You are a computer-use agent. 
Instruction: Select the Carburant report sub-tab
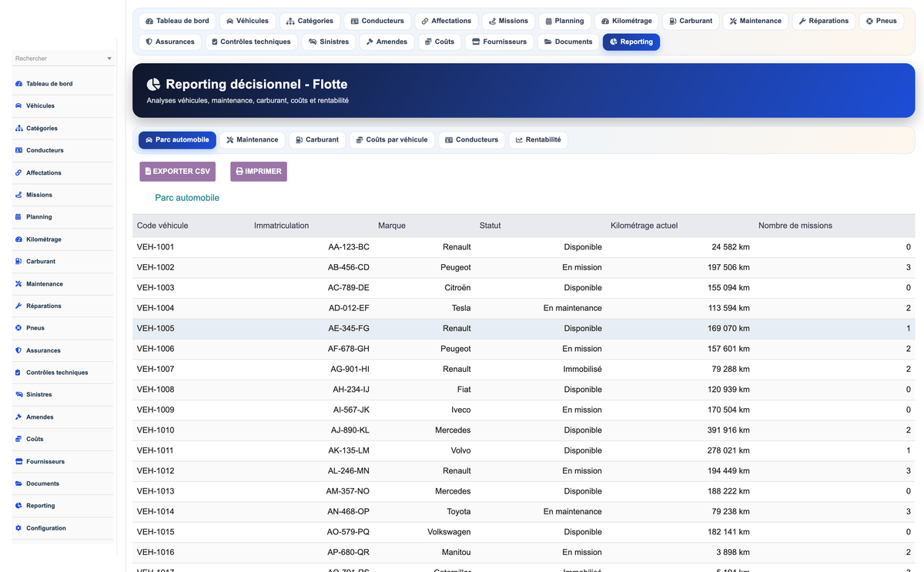point(316,140)
